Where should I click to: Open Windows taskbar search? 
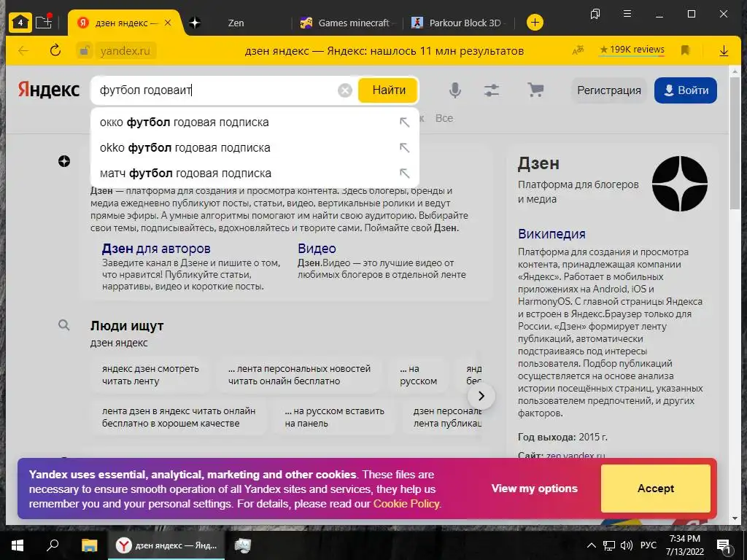pyautogui.click(x=53, y=545)
